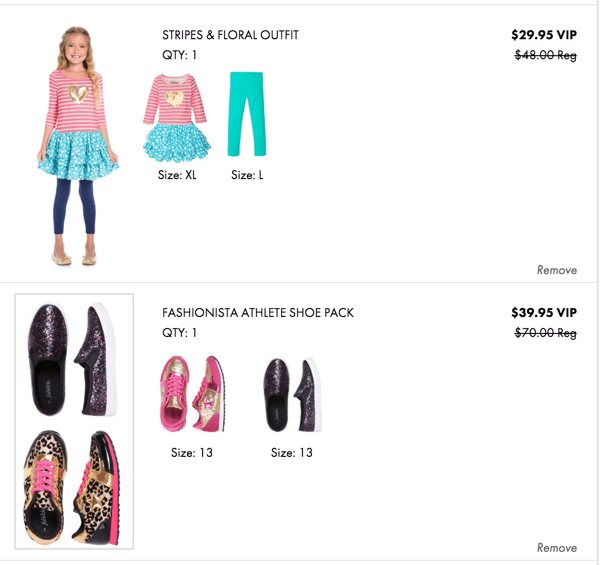This screenshot has width=605, height=565.
Task: Click the crossed-out $70.00 Reg price
Action: point(546,333)
